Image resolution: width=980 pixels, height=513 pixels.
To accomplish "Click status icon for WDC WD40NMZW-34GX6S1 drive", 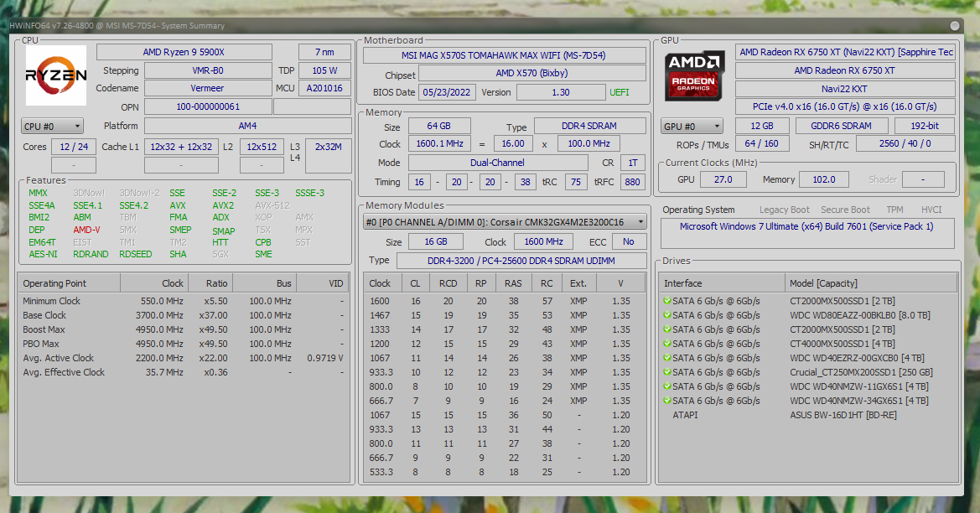I will (667, 401).
